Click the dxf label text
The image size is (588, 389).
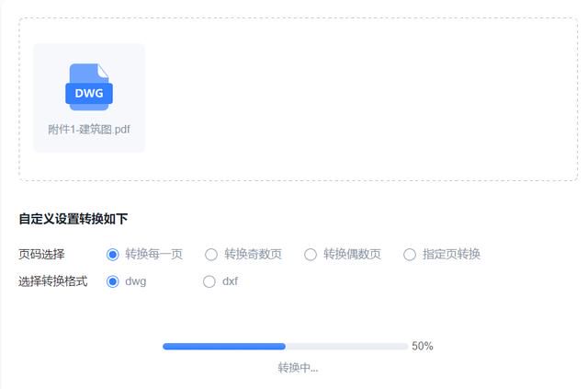click(x=230, y=281)
